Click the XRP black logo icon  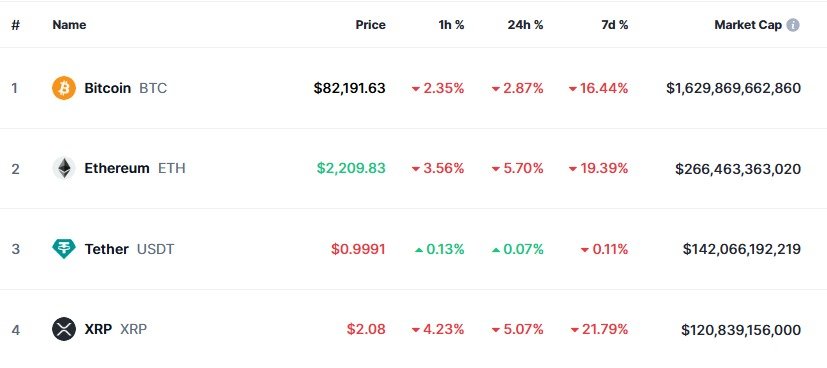(x=64, y=330)
